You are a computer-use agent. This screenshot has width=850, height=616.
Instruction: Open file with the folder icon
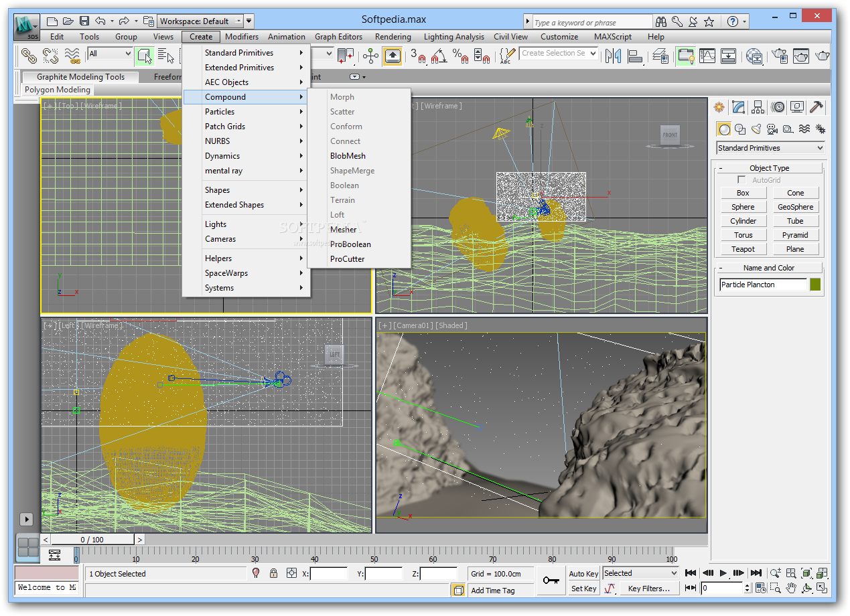[68, 21]
